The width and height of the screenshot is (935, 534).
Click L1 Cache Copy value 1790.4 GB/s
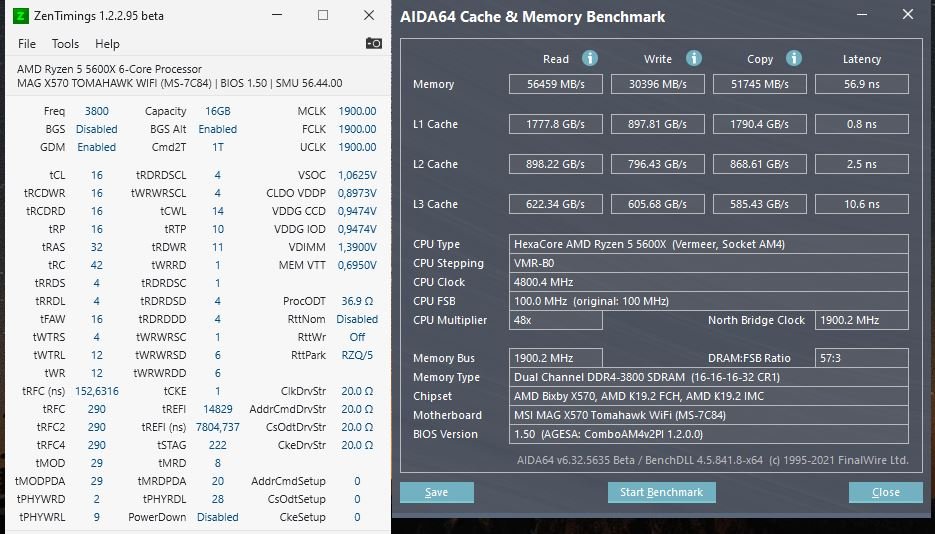(760, 124)
